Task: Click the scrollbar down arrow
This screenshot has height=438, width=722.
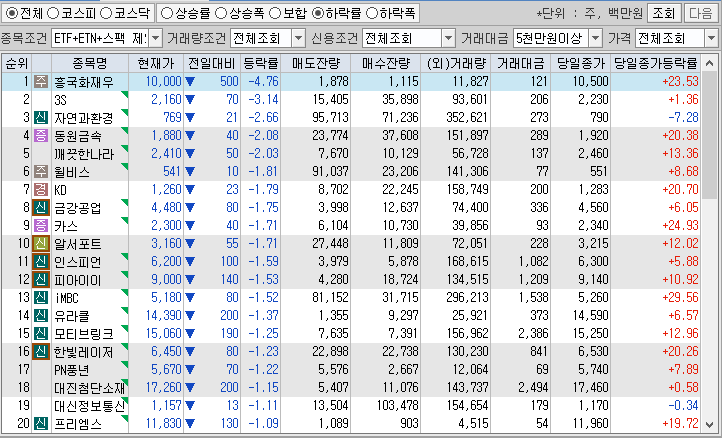Action: (709, 424)
